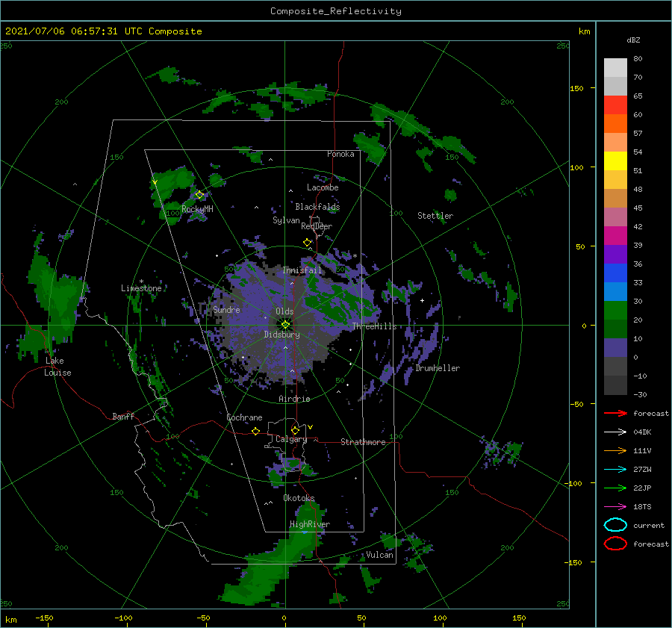Image resolution: width=672 pixels, height=628 pixels.
Task: Click the yellow diamond marker above Calgary label
Action: pos(295,430)
